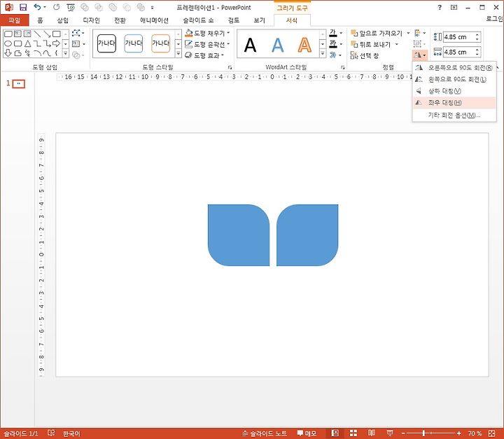This screenshot has width=504, height=439.
Task: Choose 상하 대칭 (Flip Vertical)
Action: [454, 91]
